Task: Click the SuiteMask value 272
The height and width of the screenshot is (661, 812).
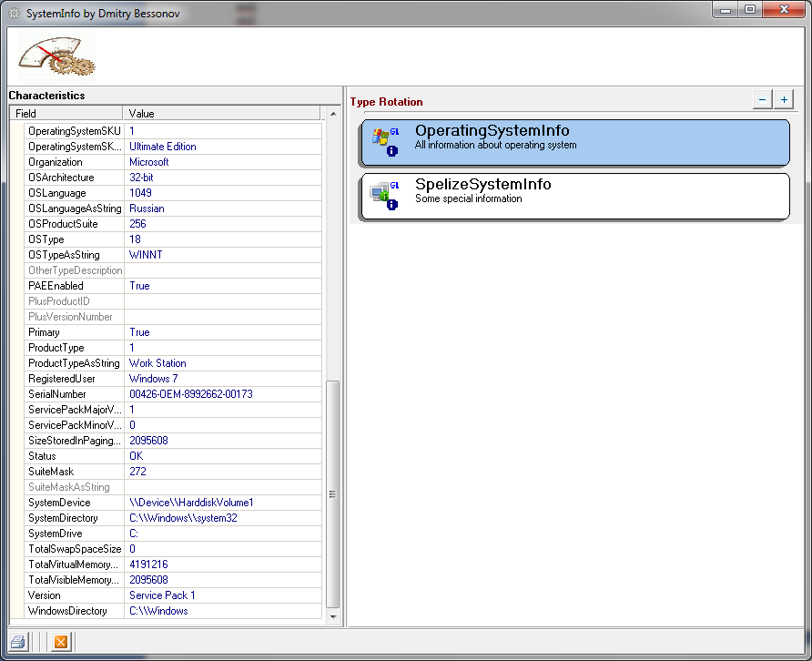Action: [137, 472]
